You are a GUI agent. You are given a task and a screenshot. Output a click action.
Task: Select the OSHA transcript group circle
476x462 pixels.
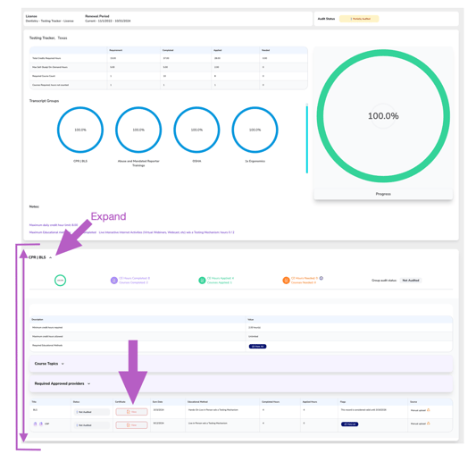[196, 130]
